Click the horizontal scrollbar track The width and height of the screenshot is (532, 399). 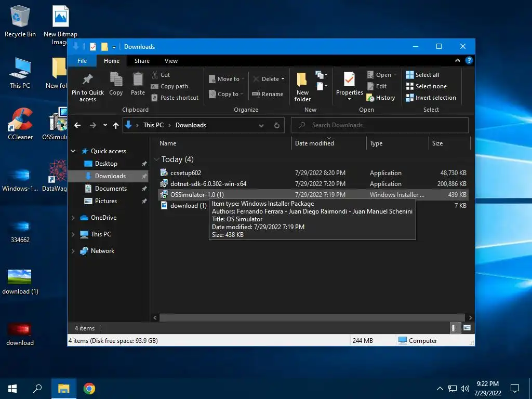click(312, 317)
